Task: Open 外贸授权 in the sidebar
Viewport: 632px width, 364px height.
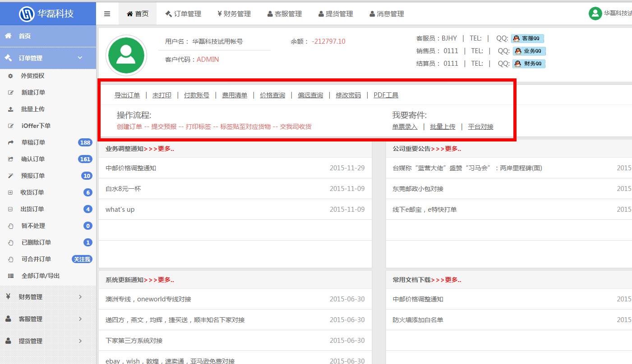Action: pyautogui.click(x=32, y=76)
